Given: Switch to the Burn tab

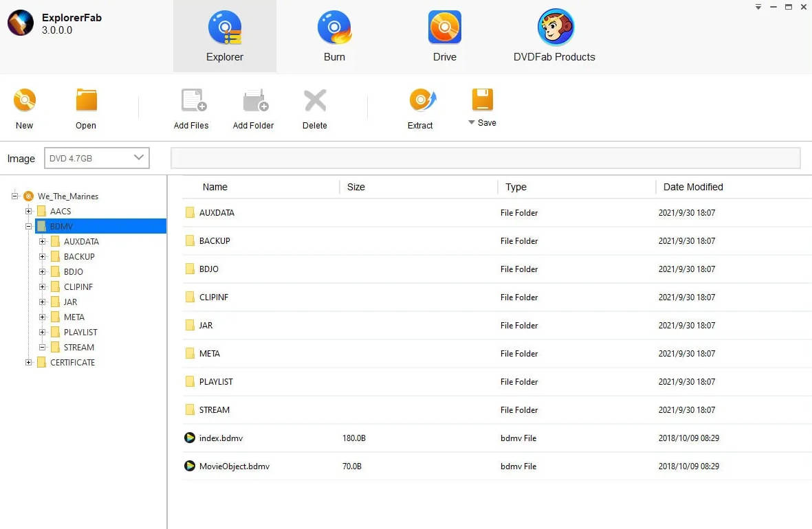Looking at the screenshot, I should [x=334, y=28].
